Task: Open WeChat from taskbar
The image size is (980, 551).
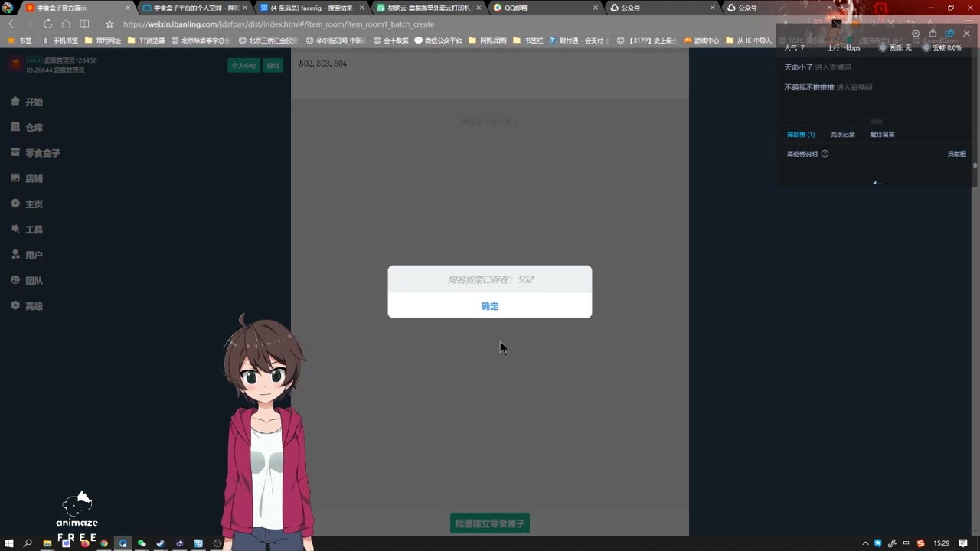Action: coord(142,543)
